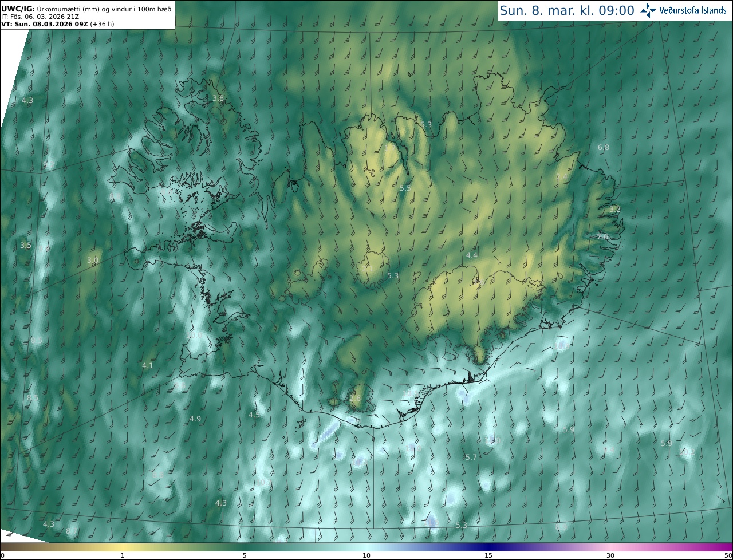This screenshot has height=560, width=733.
Task: Select the 'Sun. 8. mar. kl. 09:00' timestamp
Action: 566,10
